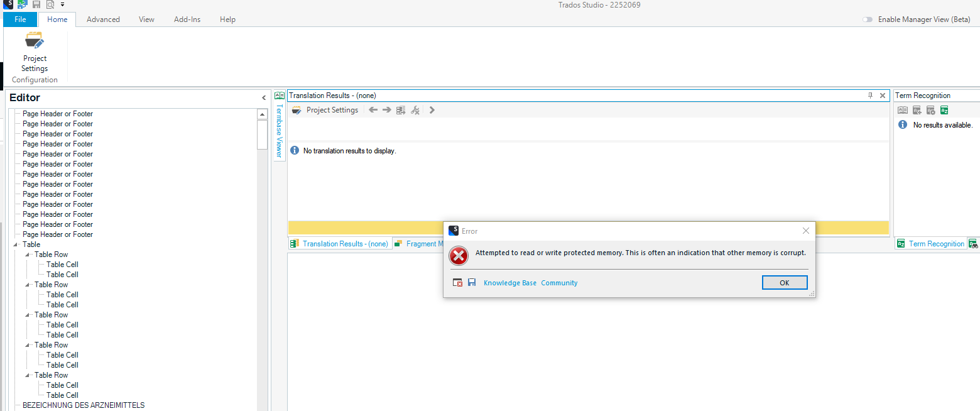Collapse the third Table Row node
The height and width of the screenshot is (411, 980).
[x=28, y=315]
